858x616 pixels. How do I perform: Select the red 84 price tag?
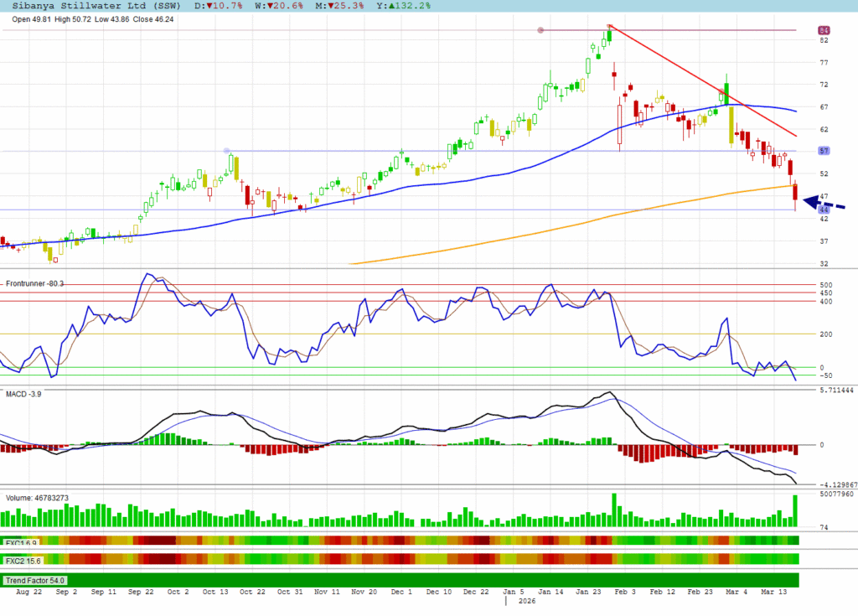tap(824, 30)
